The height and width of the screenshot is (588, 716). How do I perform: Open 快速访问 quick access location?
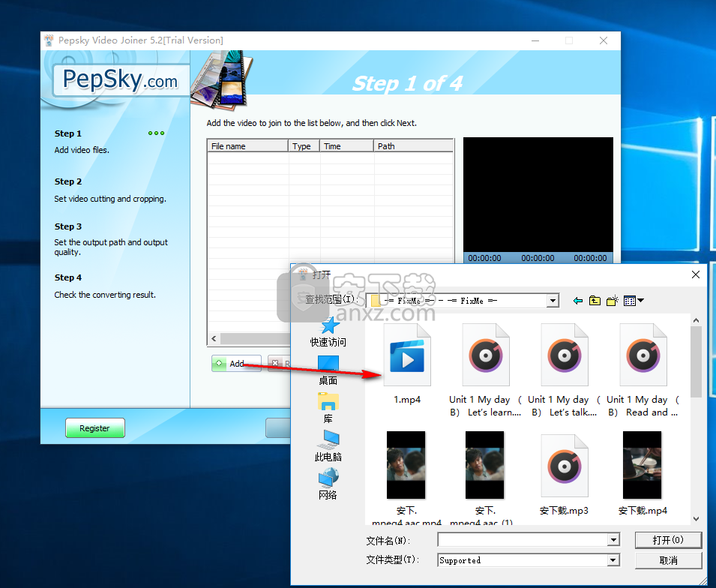tap(328, 332)
